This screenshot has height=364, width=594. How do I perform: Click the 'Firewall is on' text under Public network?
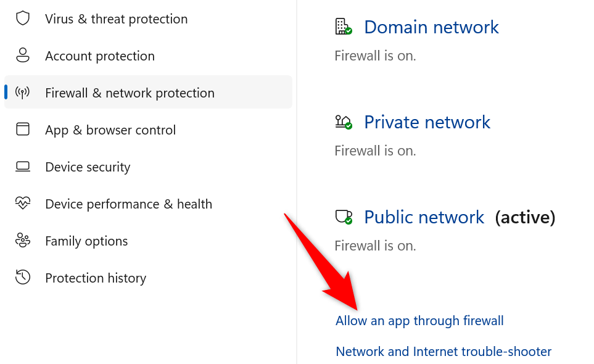click(375, 245)
